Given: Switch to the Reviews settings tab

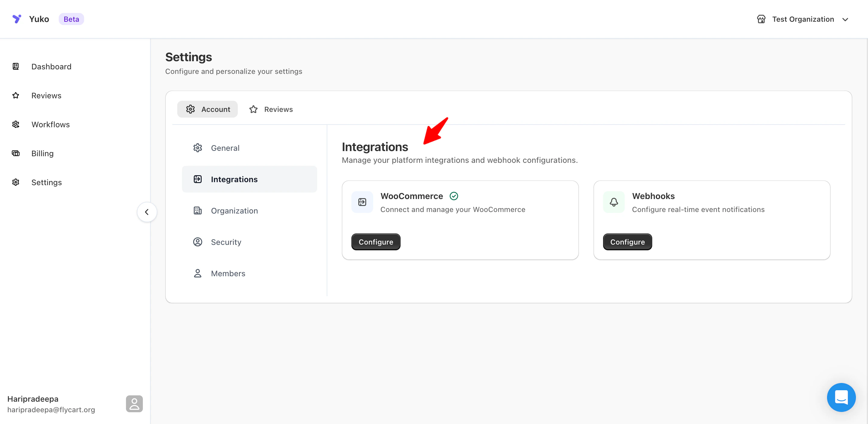Looking at the screenshot, I should pos(271,109).
